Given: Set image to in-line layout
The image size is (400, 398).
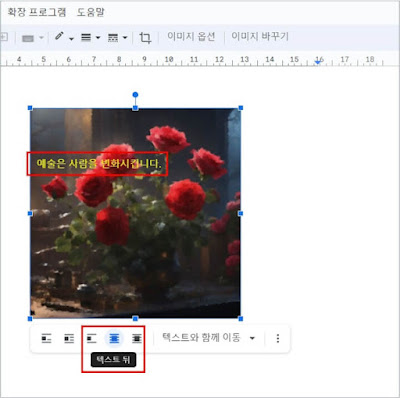Looking at the screenshot, I should coord(46,339).
